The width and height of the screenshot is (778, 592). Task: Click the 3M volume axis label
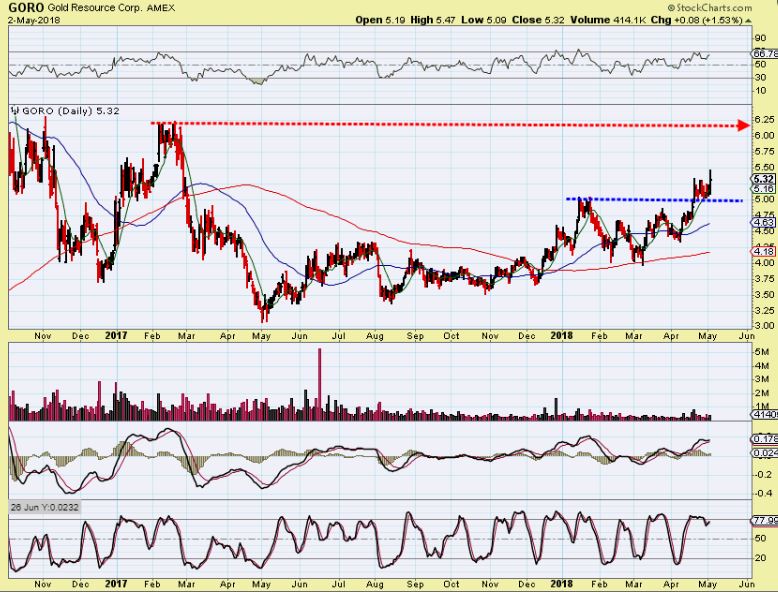[x=762, y=380]
